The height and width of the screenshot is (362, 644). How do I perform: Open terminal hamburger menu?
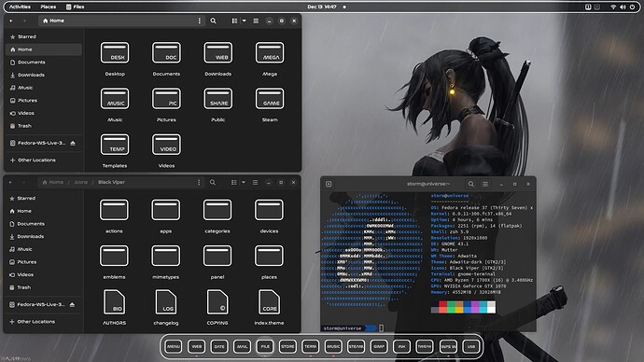pyautogui.click(x=485, y=184)
